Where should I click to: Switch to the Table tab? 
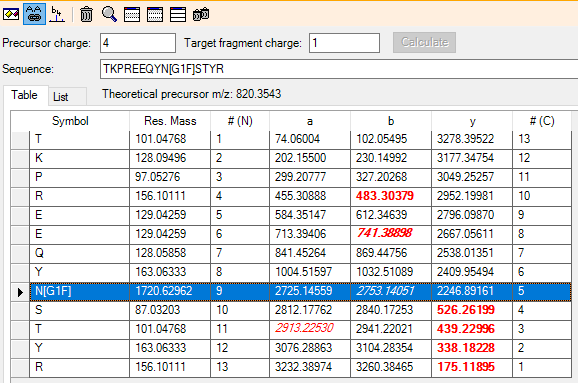(24, 95)
